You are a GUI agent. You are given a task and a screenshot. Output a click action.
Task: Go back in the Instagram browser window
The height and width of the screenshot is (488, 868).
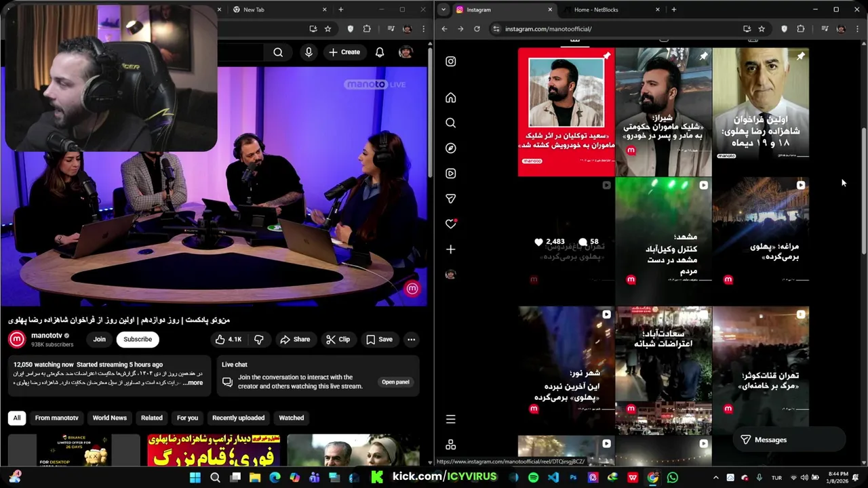[x=444, y=29]
